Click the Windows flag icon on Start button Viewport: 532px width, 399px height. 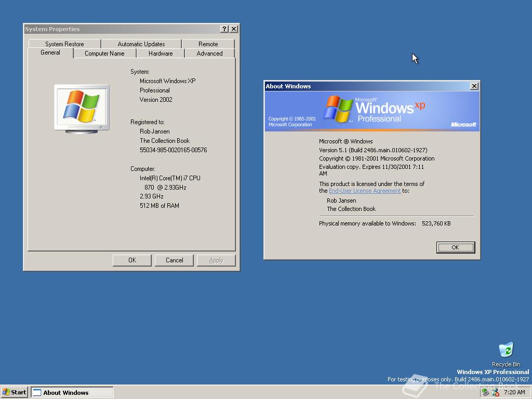tap(6, 392)
